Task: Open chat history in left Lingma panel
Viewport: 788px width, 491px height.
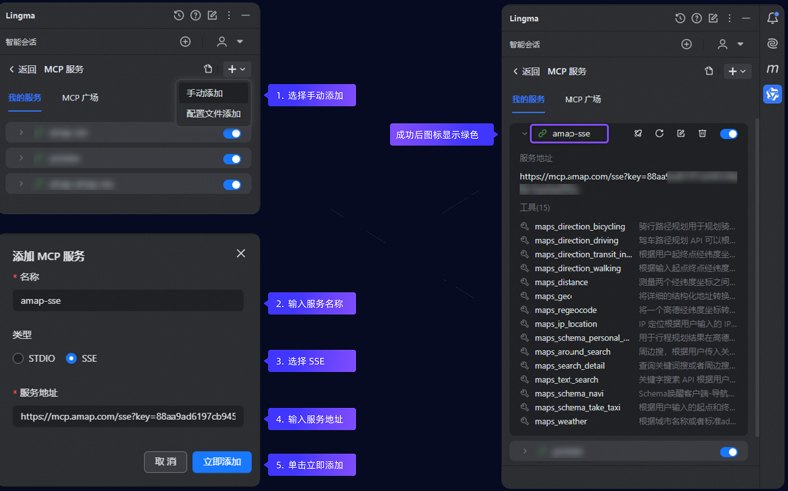Action: pos(178,16)
